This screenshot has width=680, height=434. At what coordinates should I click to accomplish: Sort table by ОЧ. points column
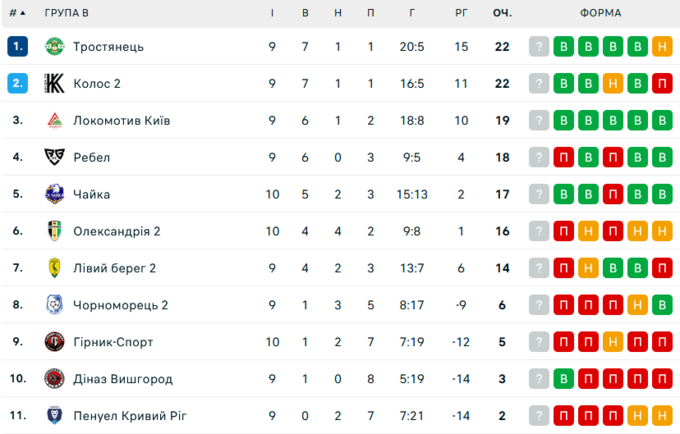[502, 13]
